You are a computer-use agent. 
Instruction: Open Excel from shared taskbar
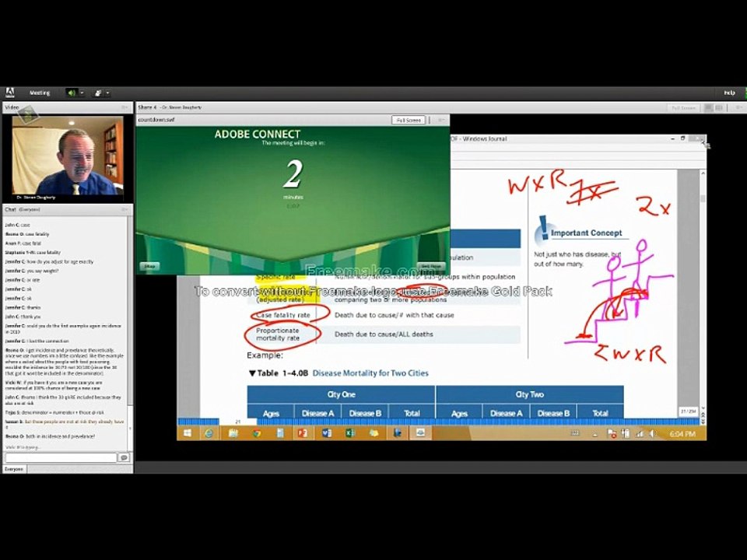pos(350,433)
